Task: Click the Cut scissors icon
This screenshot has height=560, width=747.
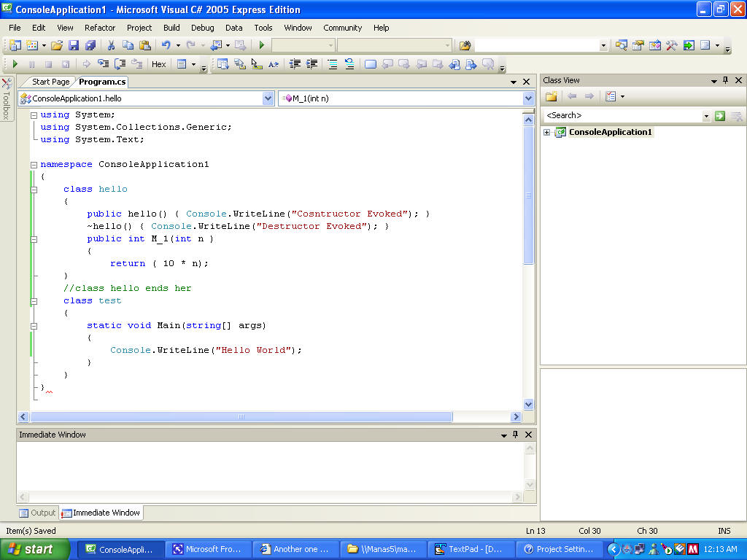Action: point(112,45)
